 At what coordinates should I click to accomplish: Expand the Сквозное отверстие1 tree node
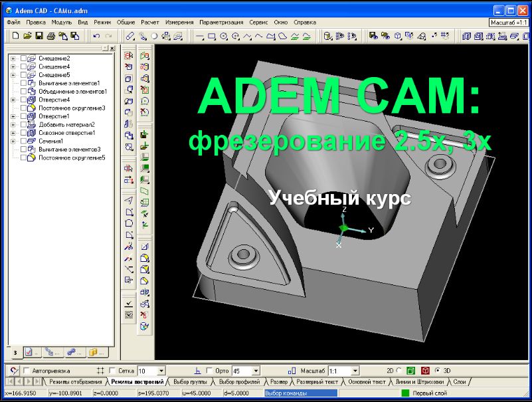[x=13, y=133]
